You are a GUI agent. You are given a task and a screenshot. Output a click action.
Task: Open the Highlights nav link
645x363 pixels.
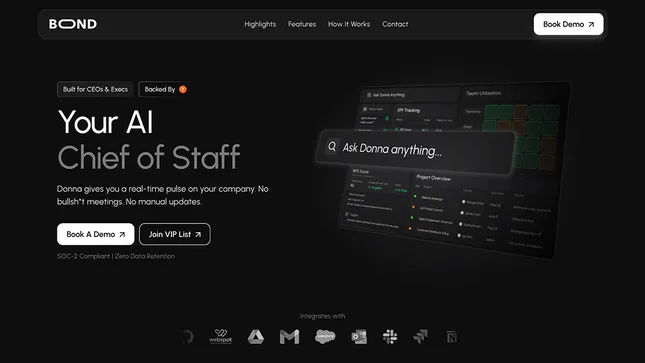click(260, 24)
